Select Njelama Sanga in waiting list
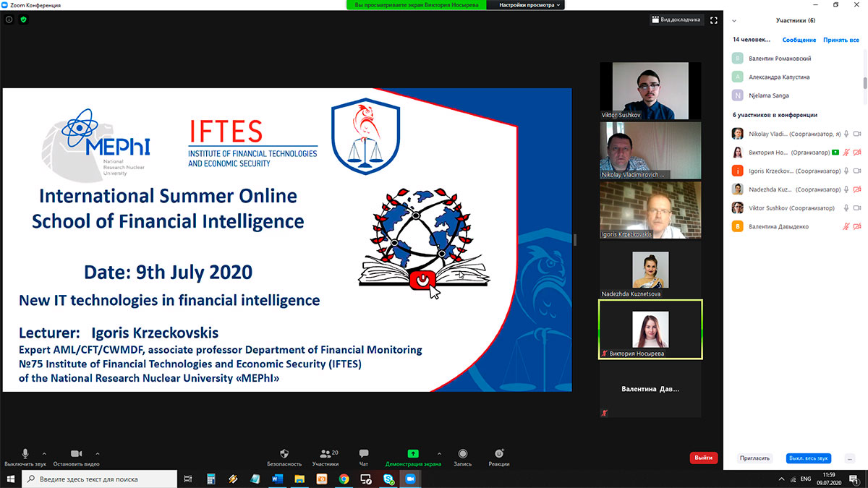This screenshot has width=868, height=488. pyautogui.click(x=796, y=95)
